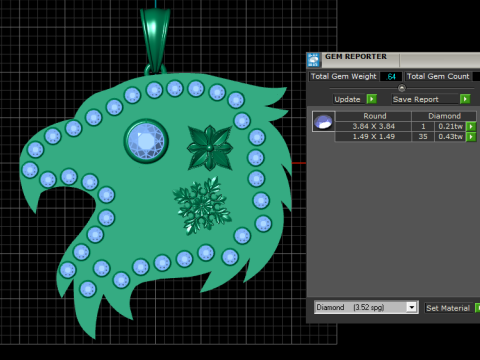The image size is (480, 360).
Task: Click green arrow on the 0.43tw row
Action: (471, 137)
